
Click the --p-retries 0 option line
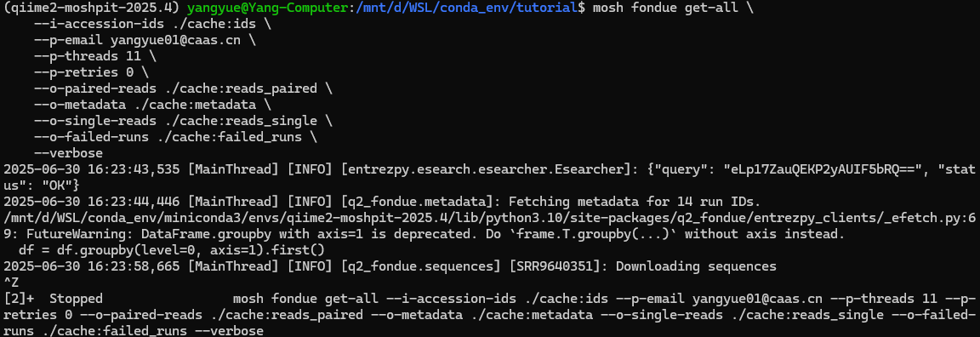click(84, 72)
